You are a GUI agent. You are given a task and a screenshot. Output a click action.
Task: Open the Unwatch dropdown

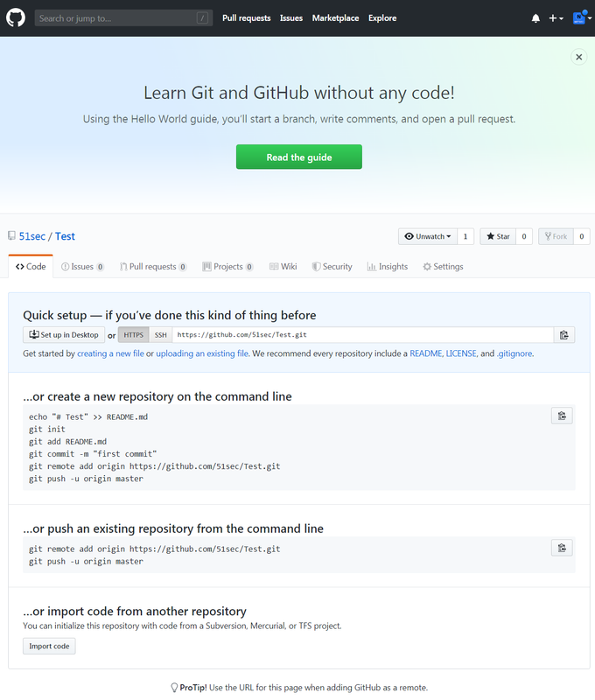click(x=428, y=236)
